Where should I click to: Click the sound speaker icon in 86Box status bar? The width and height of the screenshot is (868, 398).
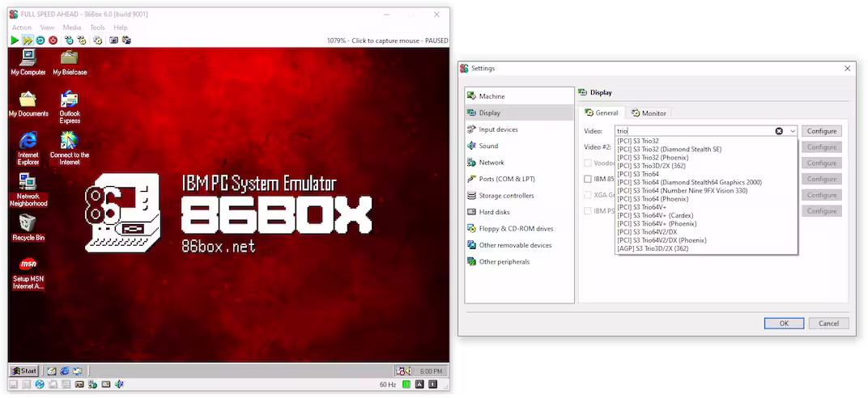[x=119, y=384]
